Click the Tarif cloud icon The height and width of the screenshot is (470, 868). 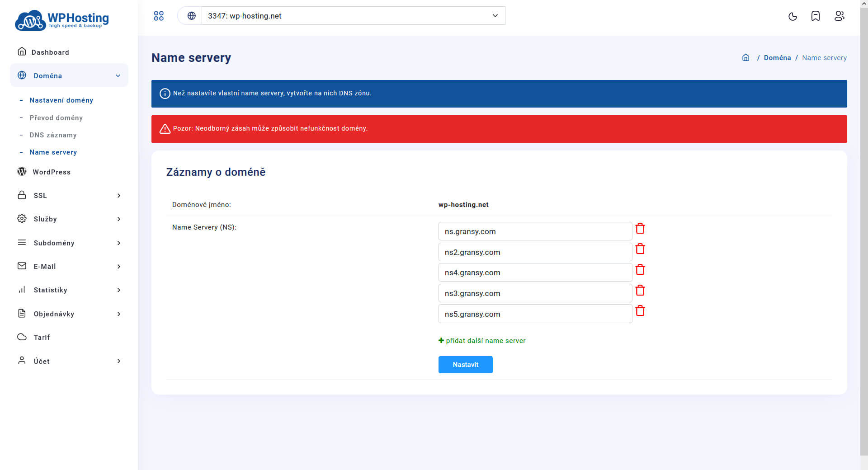click(x=22, y=337)
